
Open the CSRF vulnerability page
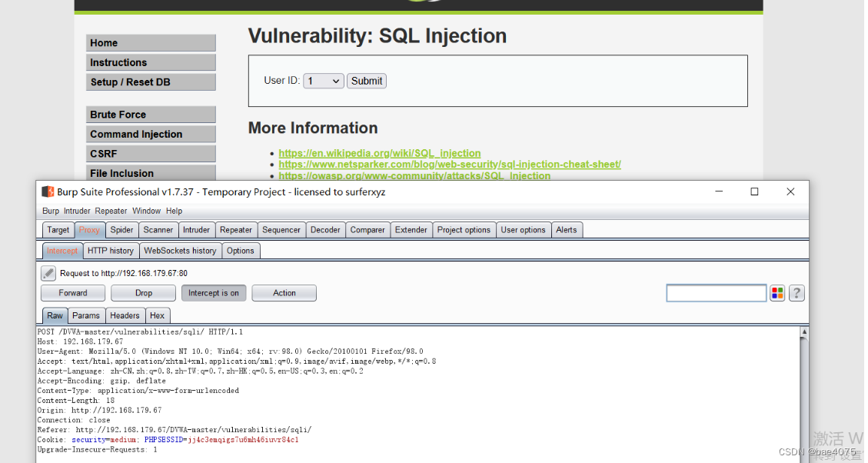click(151, 154)
